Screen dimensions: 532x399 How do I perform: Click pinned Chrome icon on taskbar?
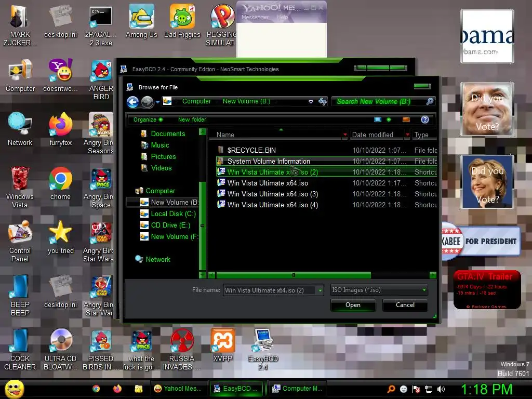pos(96,389)
